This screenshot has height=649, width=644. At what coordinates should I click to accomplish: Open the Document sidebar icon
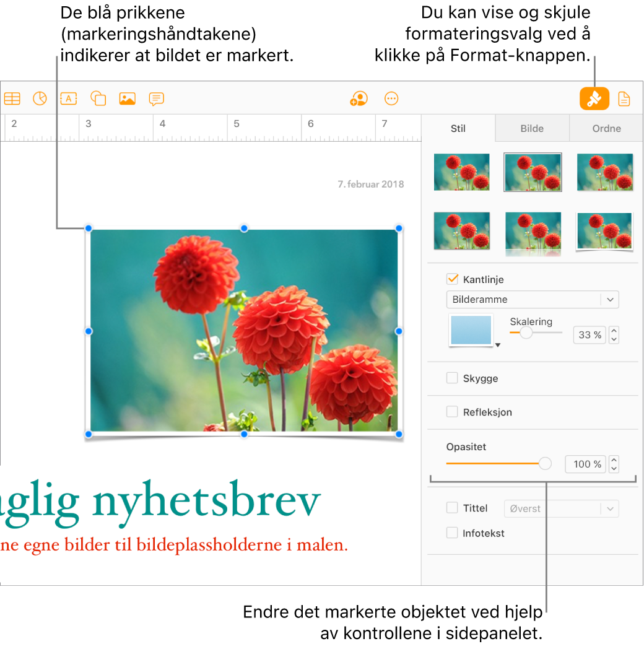(624, 99)
